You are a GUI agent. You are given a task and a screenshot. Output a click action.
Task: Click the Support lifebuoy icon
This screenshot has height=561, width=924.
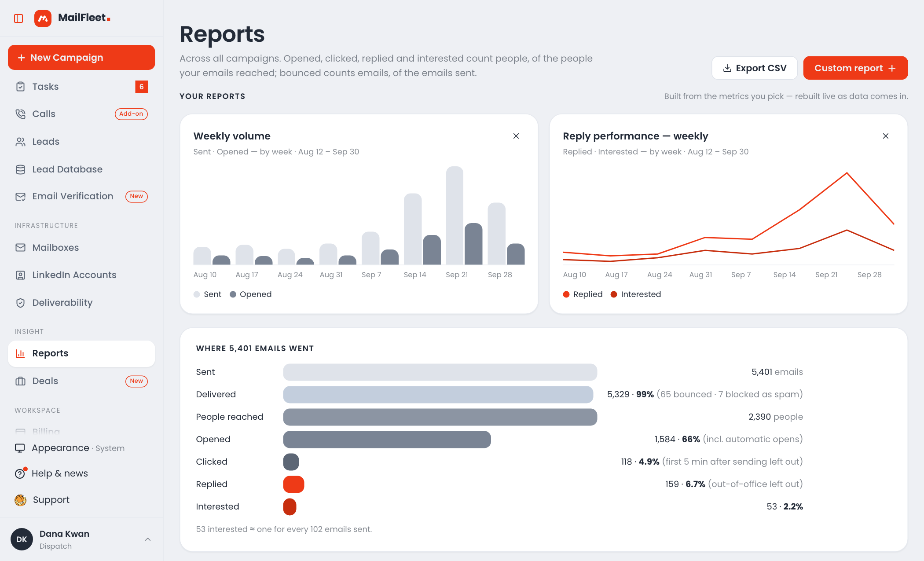pos(20,500)
